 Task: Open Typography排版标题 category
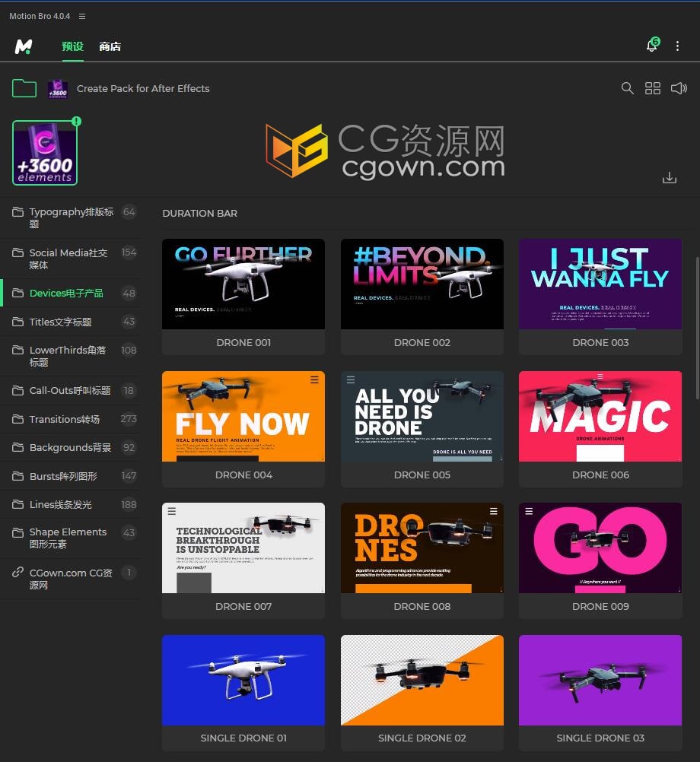click(x=71, y=217)
